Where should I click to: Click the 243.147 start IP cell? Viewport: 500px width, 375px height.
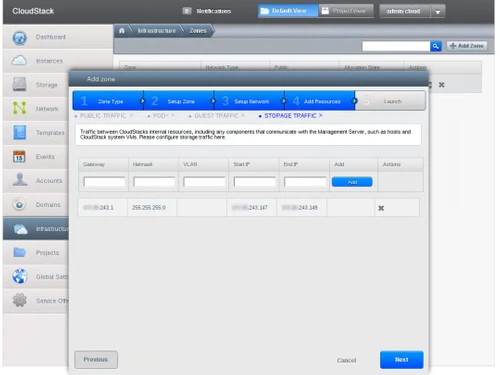point(252,208)
